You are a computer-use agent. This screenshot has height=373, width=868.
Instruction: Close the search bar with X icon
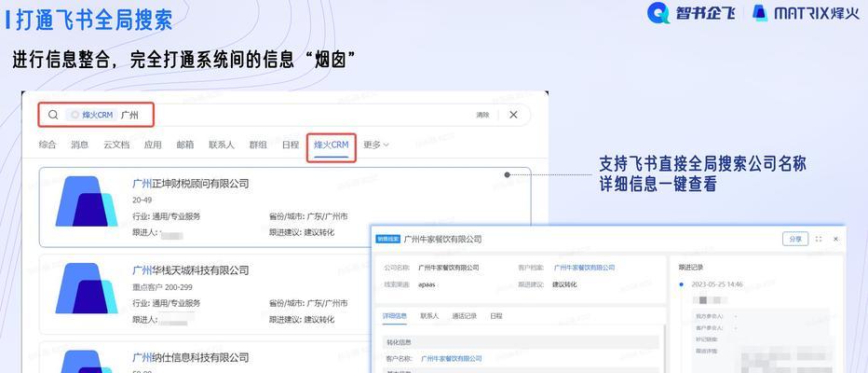513,115
